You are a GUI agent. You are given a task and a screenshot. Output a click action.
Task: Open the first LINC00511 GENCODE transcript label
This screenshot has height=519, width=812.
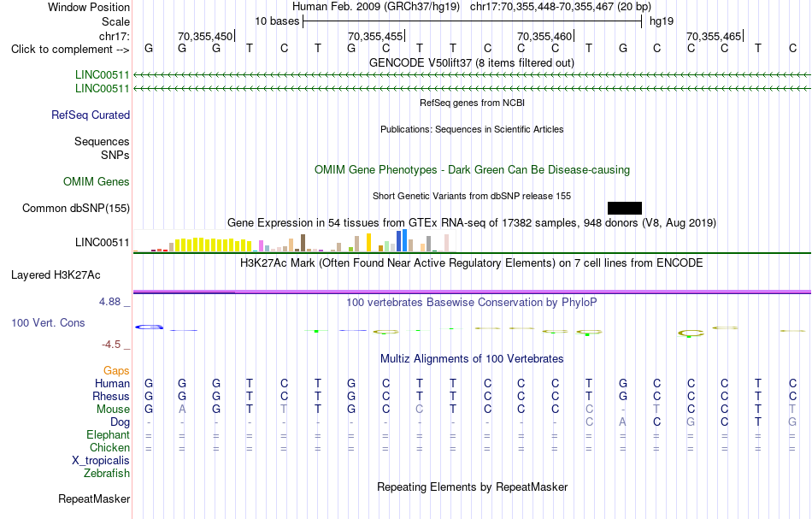coord(102,74)
